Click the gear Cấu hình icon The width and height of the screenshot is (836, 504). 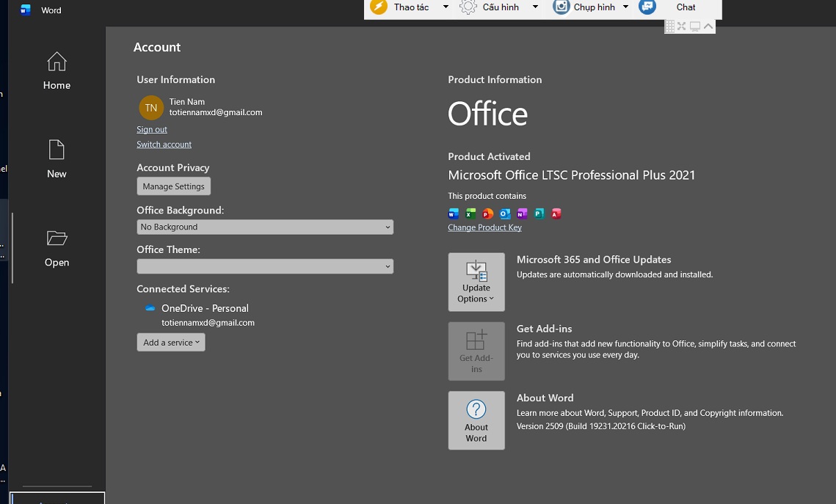click(x=468, y=7)
